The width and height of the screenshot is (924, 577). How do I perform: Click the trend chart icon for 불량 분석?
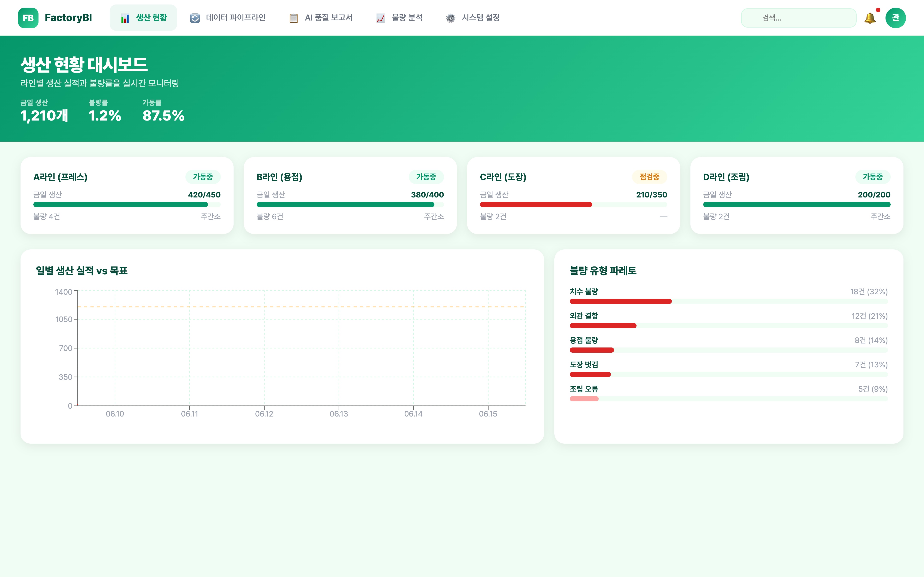coord(380,18)
